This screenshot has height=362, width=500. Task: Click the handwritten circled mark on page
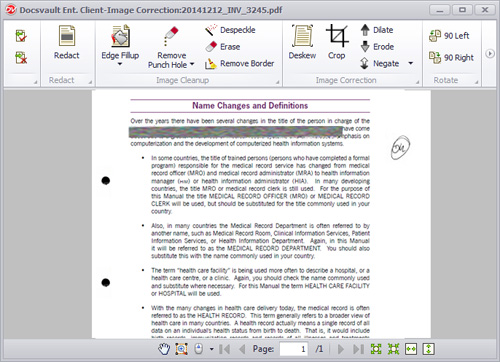point(400,147)
